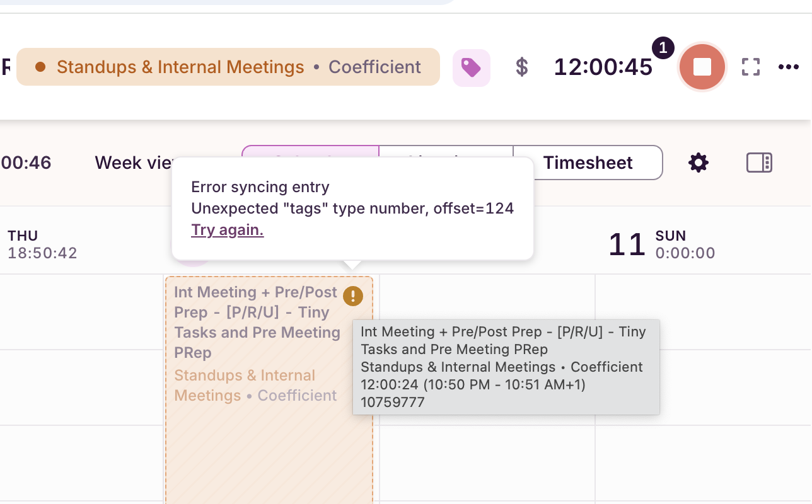
Task: Click the notification badge showing 1
Action: tap(663, 48)
